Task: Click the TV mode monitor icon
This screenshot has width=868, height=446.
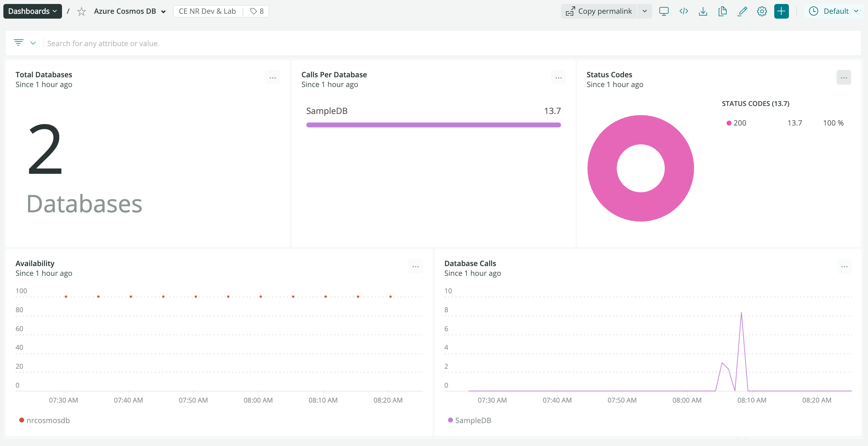Action: 663,12
